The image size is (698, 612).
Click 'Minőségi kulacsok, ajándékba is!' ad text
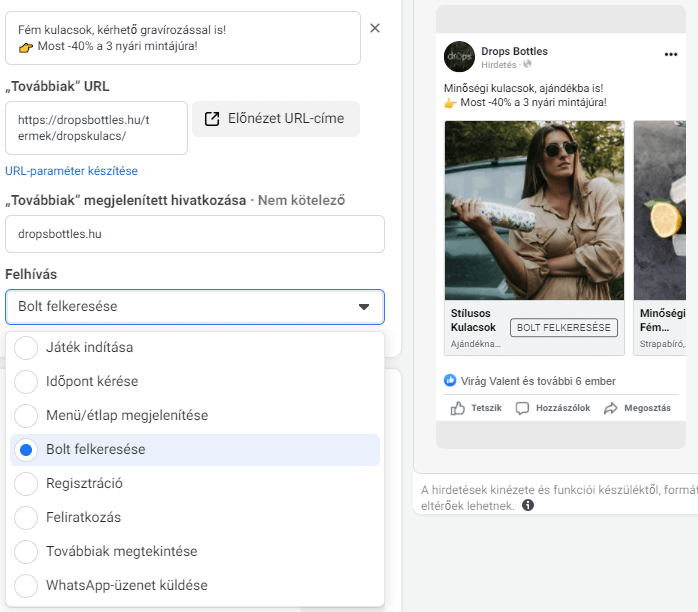click(524, 88)
